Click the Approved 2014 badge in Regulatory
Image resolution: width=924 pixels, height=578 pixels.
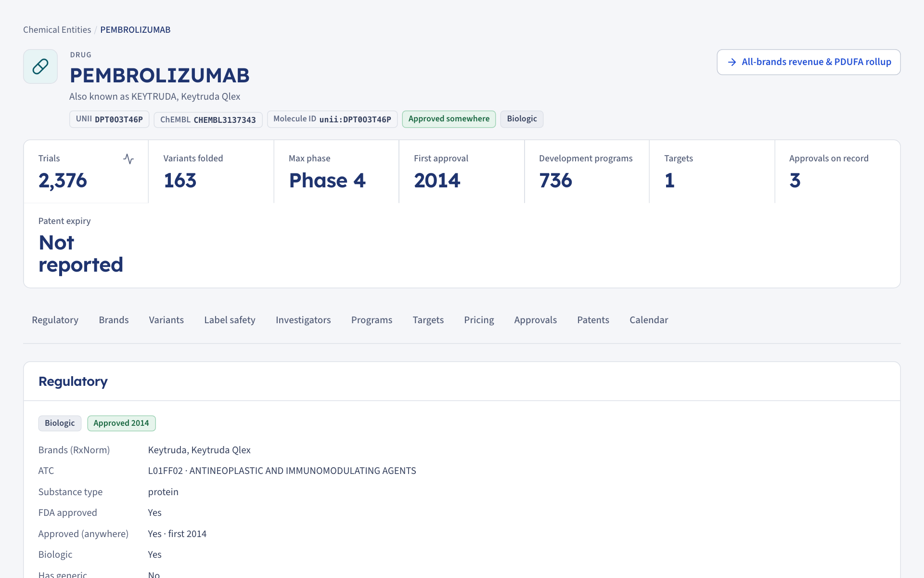pos(121,423)
